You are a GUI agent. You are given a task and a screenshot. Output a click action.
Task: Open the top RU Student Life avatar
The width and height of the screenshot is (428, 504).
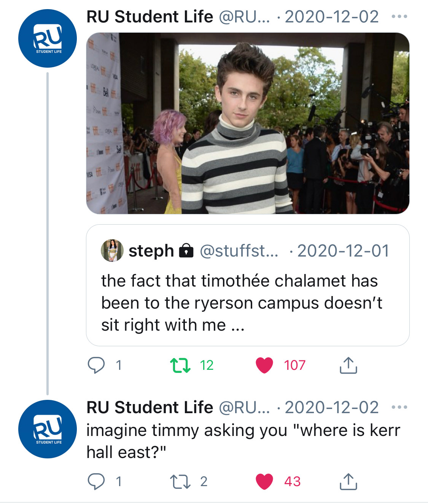(48, 38)
